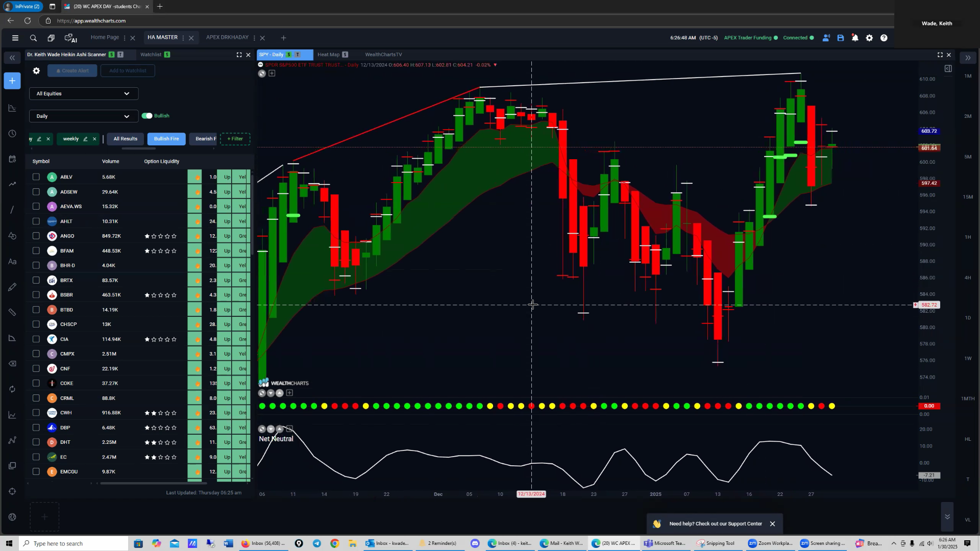980x551 pixels.
Task: Select the trend line drawing tool
Action: [x=12, y=210]
